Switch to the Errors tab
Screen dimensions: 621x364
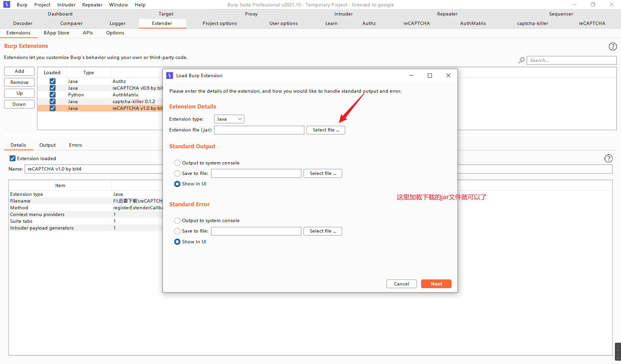tap(76, 145)
